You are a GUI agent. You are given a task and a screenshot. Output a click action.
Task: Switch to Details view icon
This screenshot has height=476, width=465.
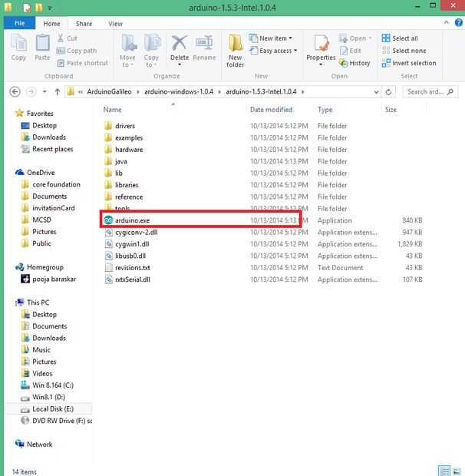pos(444,471)
